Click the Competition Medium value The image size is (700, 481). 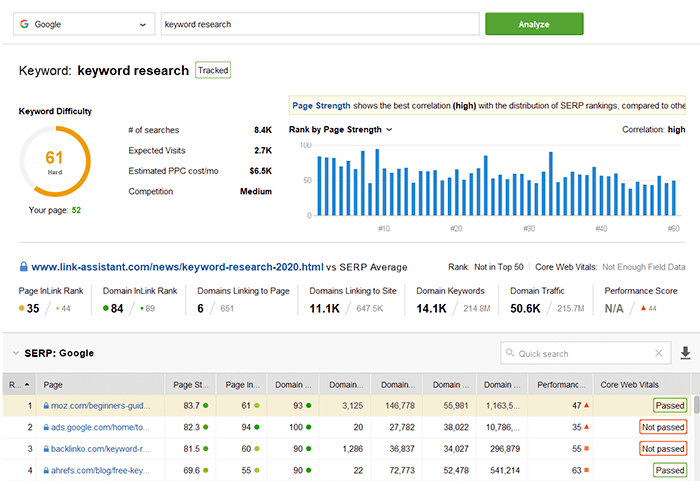click(x=256, y=191)
